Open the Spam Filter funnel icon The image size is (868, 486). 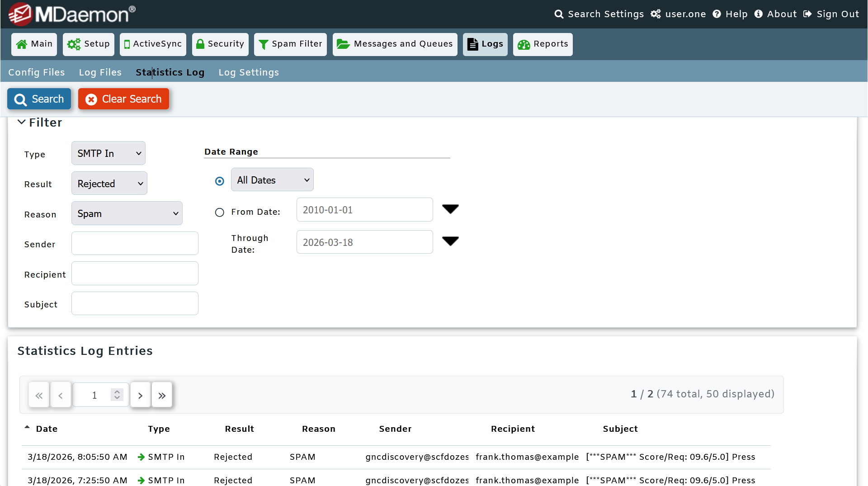264,44
